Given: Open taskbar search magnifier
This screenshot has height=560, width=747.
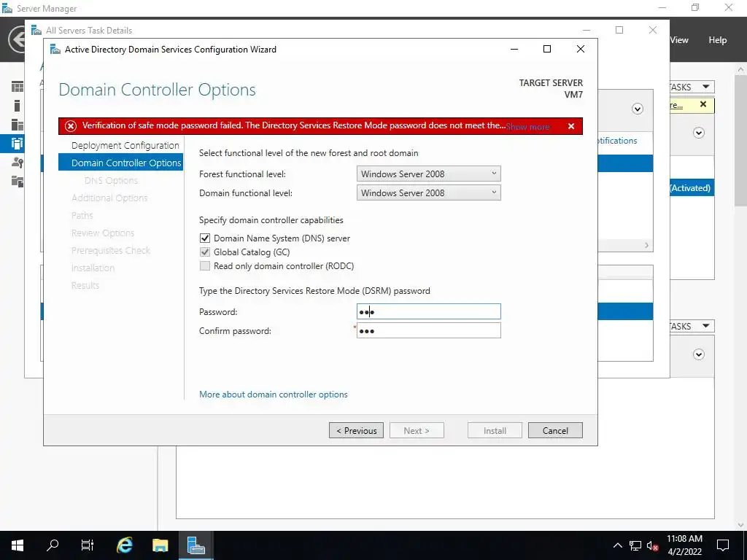Looking at the screenshot, I should (x=53, y=545).
